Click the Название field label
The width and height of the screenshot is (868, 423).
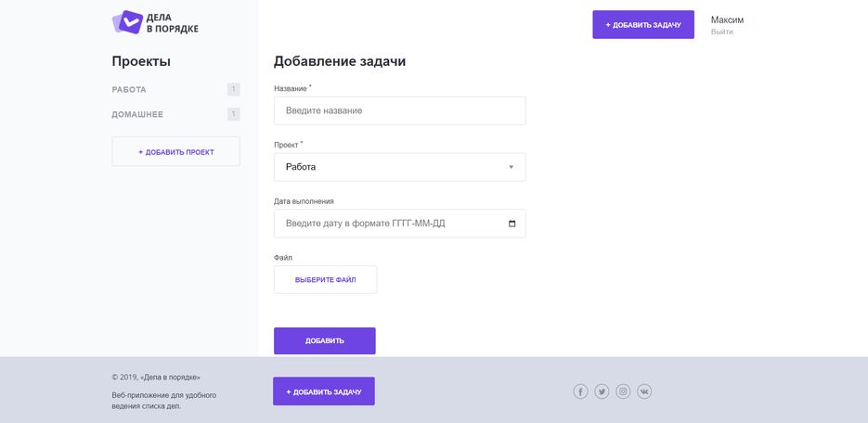[x=291, y=88]
